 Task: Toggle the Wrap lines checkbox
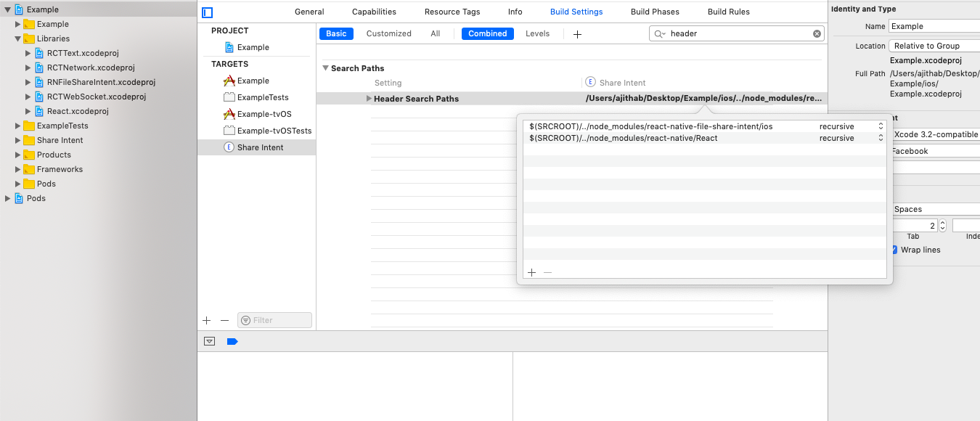pos(894,250)
